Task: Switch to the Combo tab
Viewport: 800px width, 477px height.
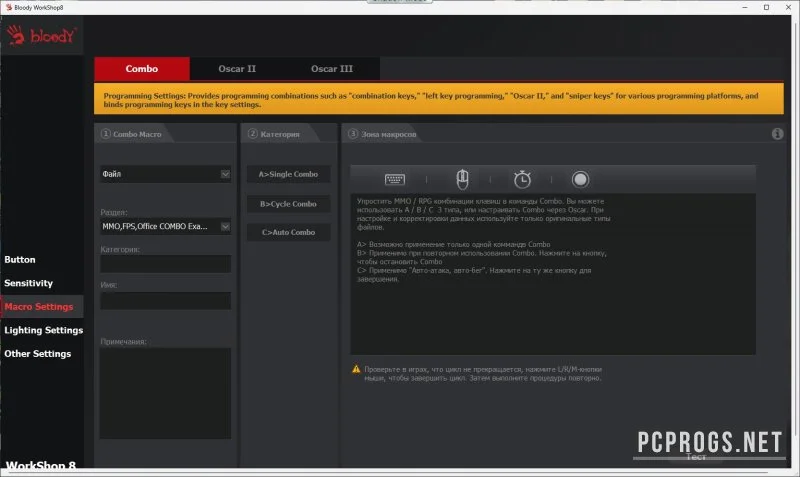Action: tap(142, 69)
